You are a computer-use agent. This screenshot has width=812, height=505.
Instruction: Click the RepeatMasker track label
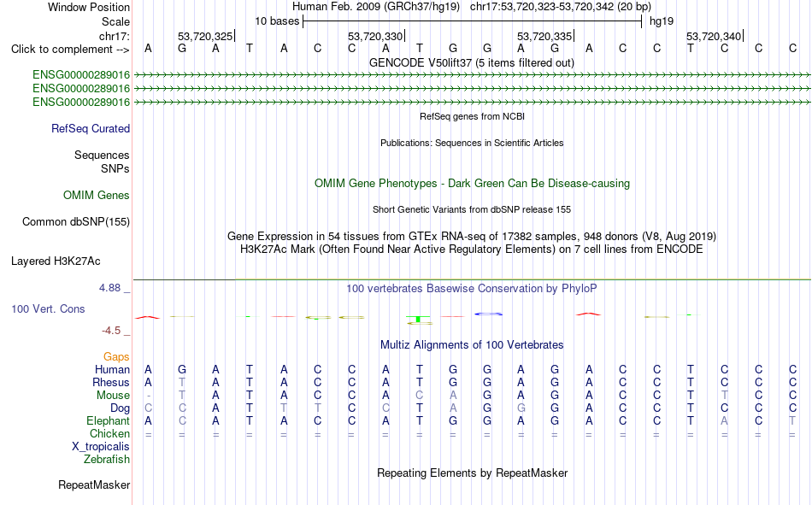[94, 484]
